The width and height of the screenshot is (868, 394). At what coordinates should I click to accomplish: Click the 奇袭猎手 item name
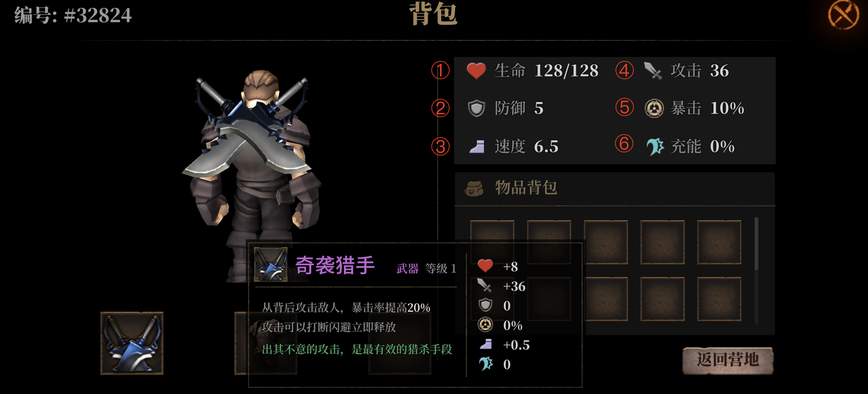(x=335, y=265)
